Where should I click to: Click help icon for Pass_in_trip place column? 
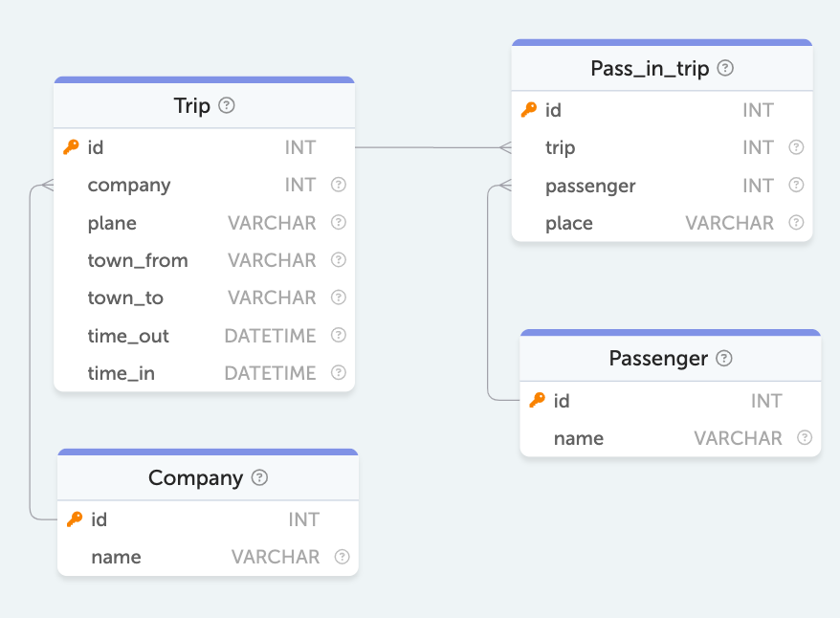(x=796, y=223)
